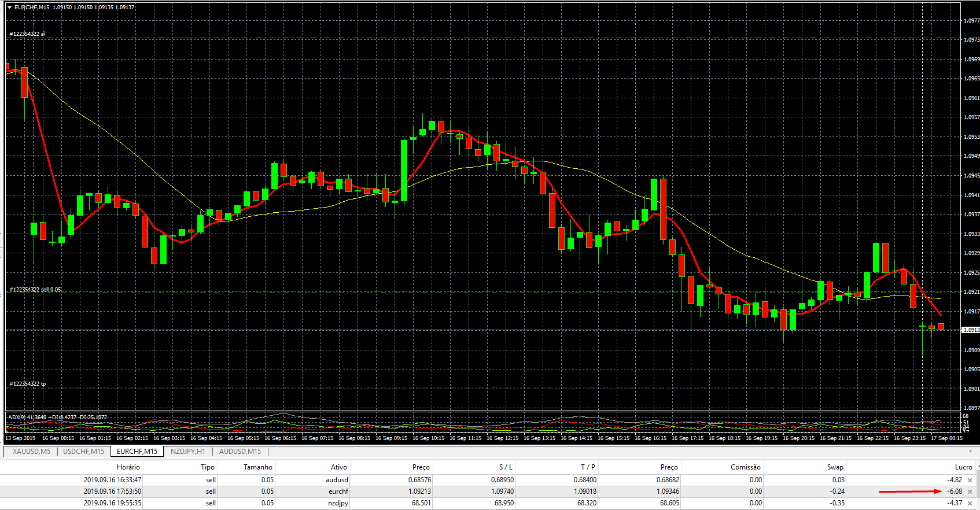Click the Preço header next to Ativo

[421, 467]
